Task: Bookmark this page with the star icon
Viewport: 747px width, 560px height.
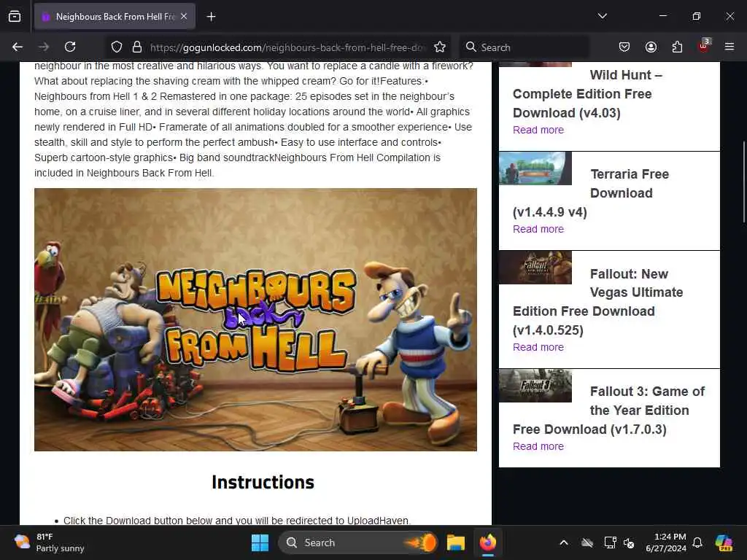Action: tap(440, 47)
